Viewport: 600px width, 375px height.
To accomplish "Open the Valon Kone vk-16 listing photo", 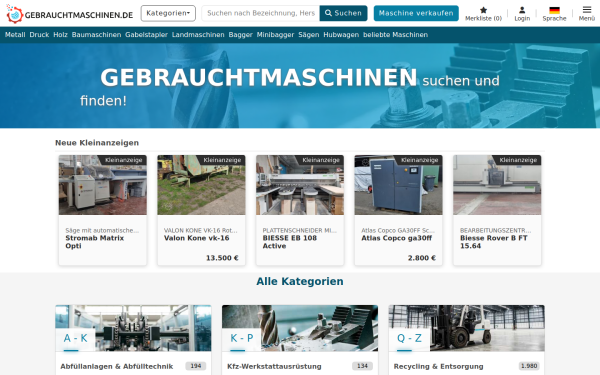I will coord(201,185).
